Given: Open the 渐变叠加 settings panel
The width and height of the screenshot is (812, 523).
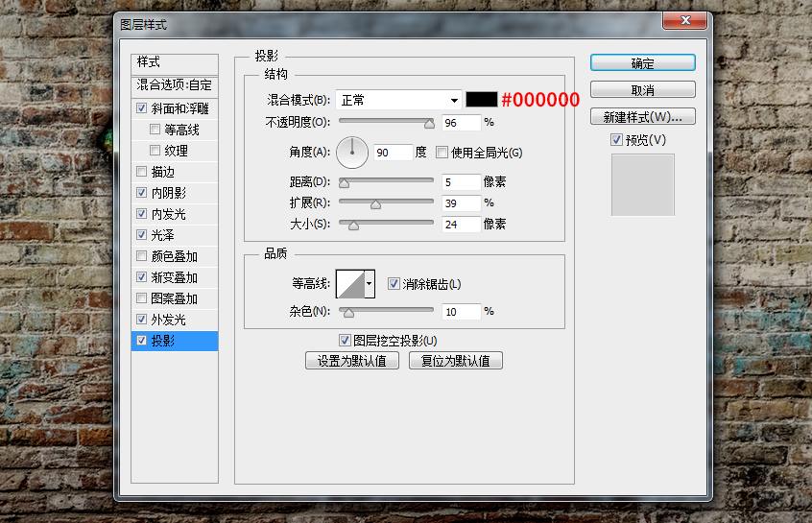Looking at the screenshot, I should pos(174,277).
